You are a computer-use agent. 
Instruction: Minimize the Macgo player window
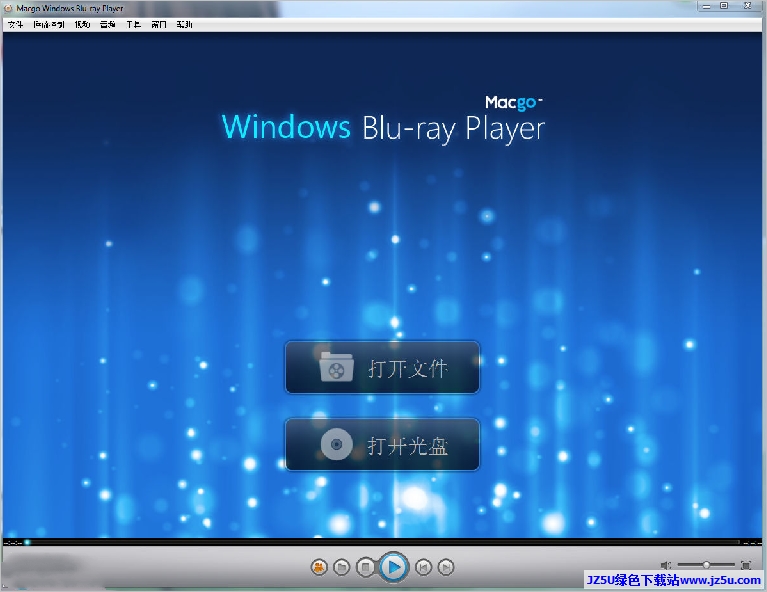706,6
